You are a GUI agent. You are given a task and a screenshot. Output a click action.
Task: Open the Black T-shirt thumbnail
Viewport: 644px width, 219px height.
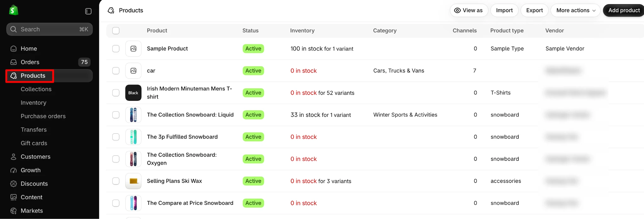(x=133, y=93)
